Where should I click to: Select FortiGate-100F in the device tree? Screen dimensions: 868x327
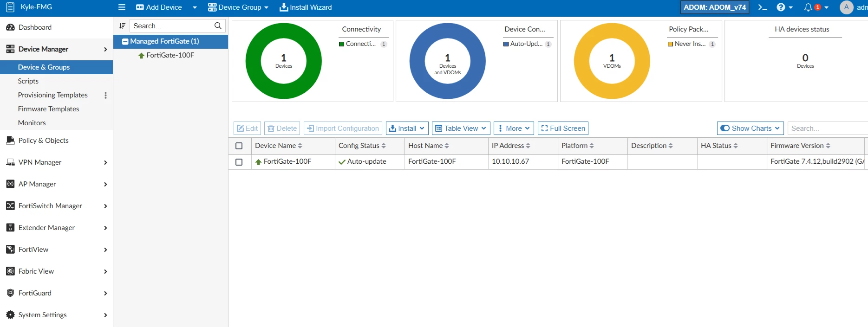pyautogui.click(x=170, y=55)
